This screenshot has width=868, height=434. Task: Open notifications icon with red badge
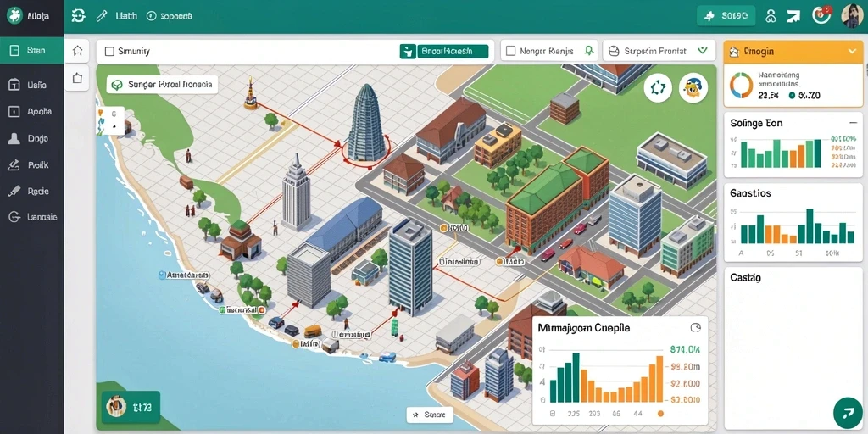(822, 15)
